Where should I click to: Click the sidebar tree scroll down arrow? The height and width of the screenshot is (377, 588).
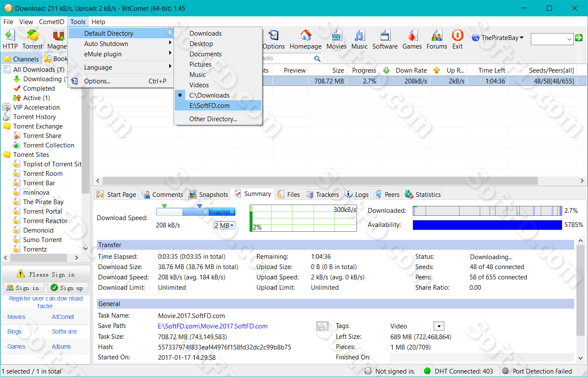click(x=85, y=248)
